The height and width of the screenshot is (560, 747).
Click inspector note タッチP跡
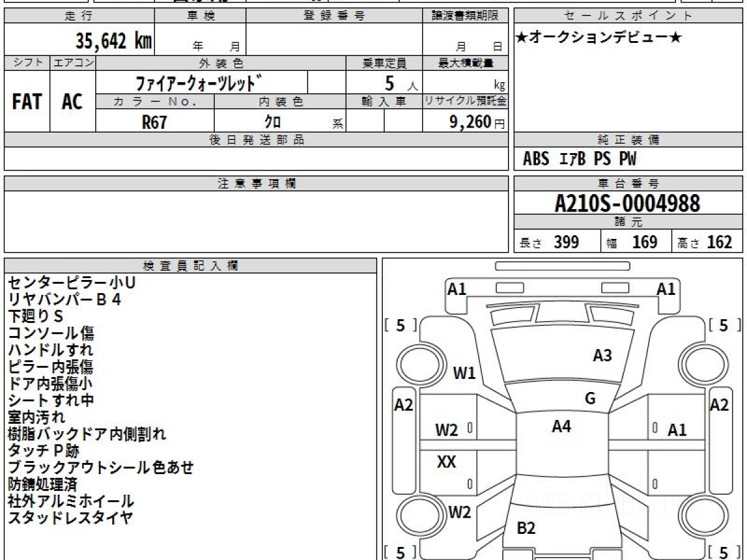click(x=44, y=451)
